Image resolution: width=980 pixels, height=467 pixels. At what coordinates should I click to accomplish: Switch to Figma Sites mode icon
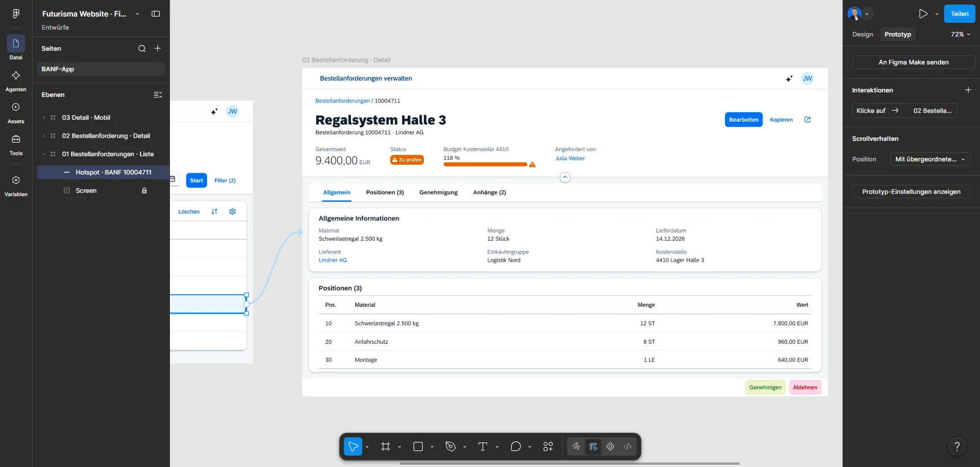pos(610,446)
